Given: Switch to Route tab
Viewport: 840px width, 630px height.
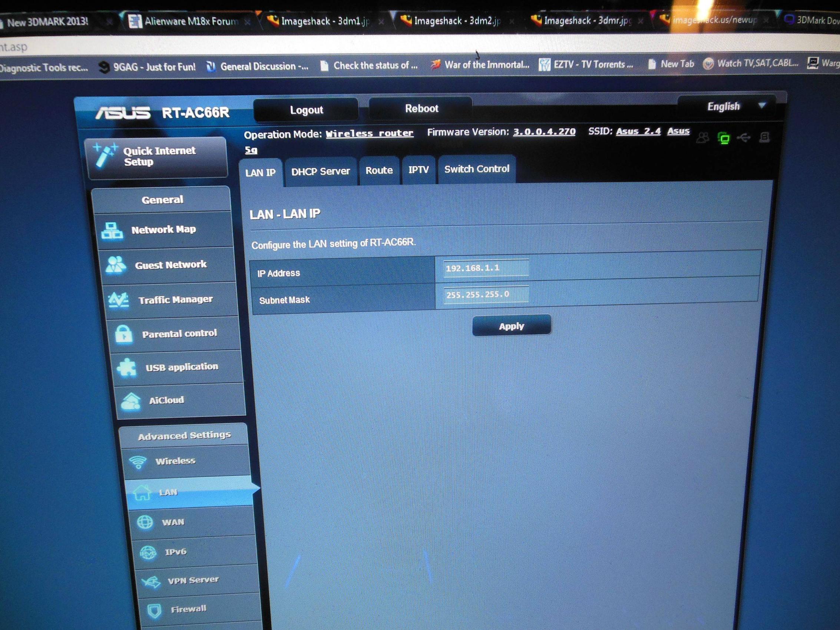Looking at the screenshot, I should click(379, 170).
